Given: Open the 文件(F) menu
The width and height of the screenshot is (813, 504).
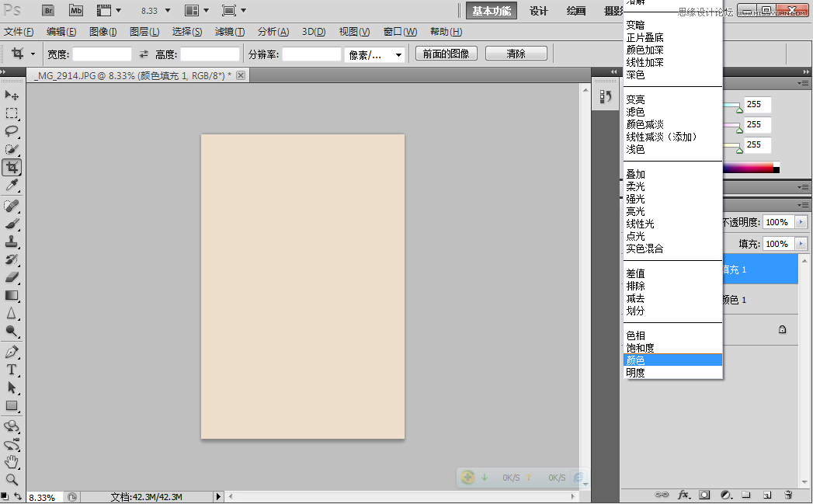Looking at the screenshot, I should tap(19, 32).
